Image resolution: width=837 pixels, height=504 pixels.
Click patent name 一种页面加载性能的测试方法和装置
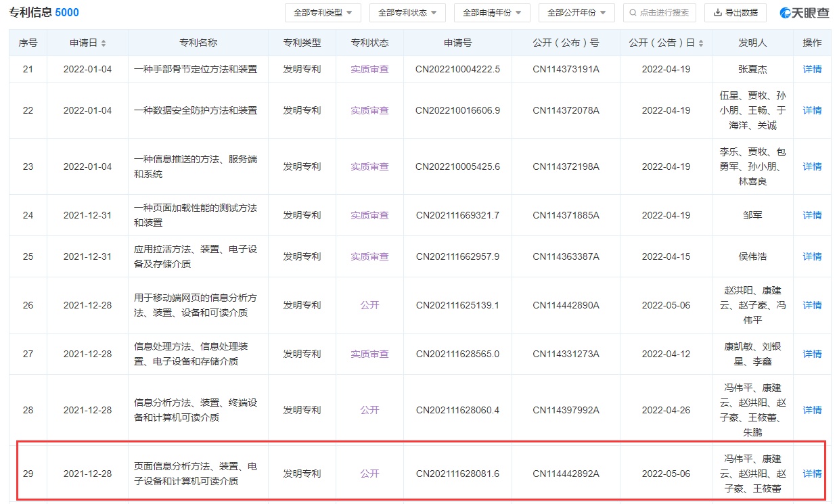(196, 215)
